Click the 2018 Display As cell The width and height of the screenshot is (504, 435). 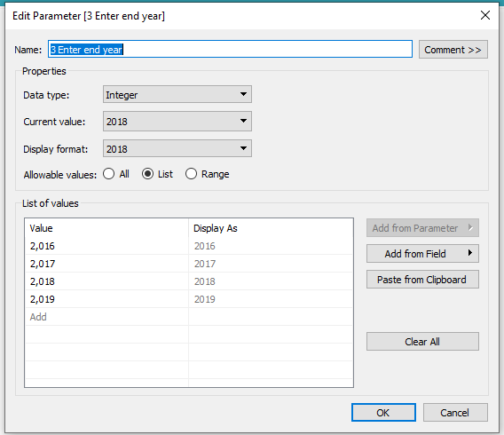click(x=271, y=281)
